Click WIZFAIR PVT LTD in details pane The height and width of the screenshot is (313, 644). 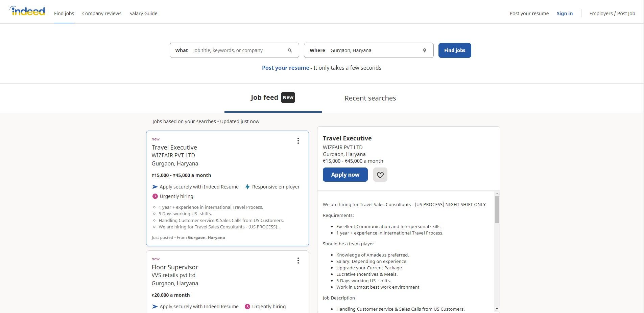click(342, 148)
